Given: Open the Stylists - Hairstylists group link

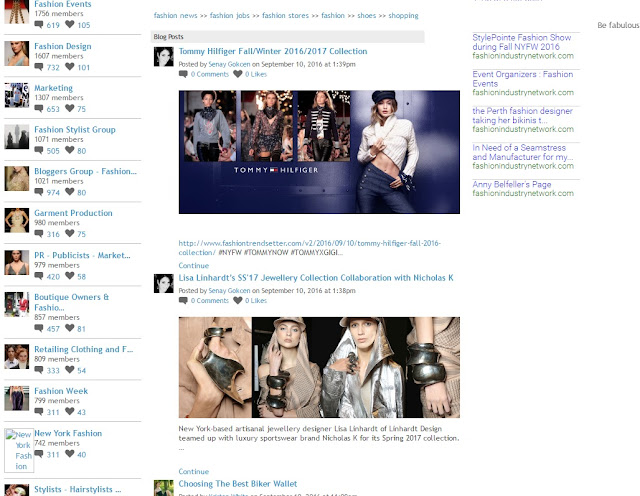Looking at the screenshot, I should [x=78, y=489].
